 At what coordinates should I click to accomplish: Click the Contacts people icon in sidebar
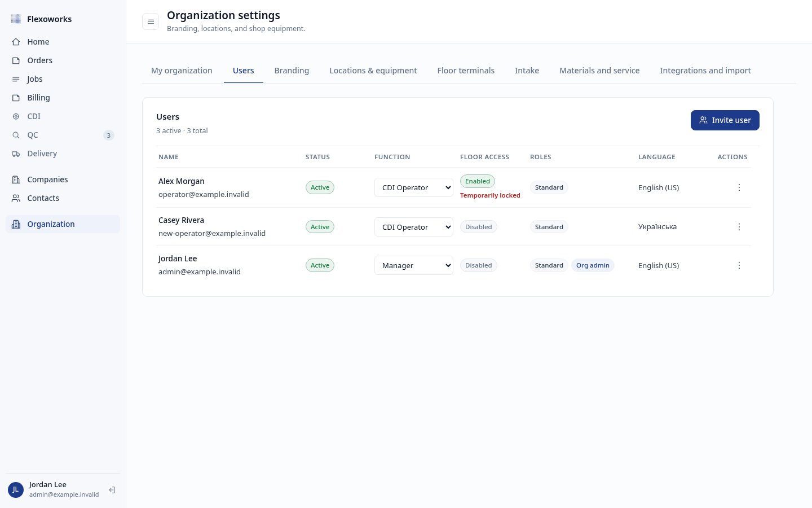point(16,198)
